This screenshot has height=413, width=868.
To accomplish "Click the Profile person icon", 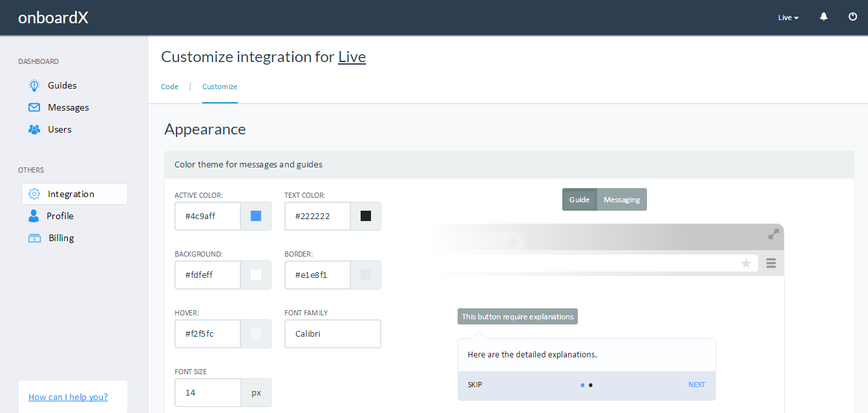I will (34, 216).
